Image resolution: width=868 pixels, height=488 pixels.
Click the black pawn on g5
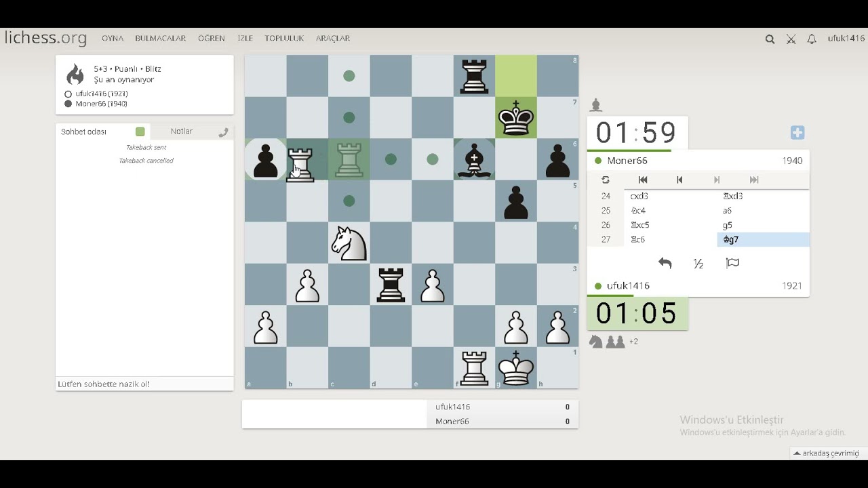pos(516,202)
